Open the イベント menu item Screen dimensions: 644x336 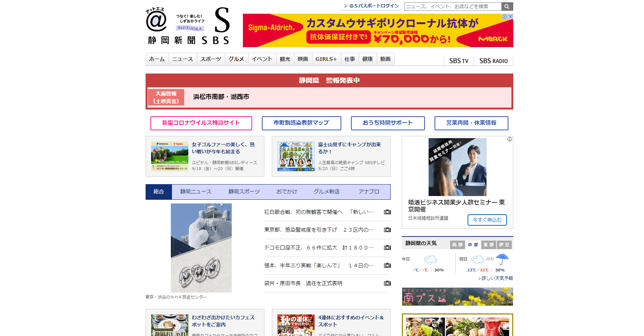[262, 59]
